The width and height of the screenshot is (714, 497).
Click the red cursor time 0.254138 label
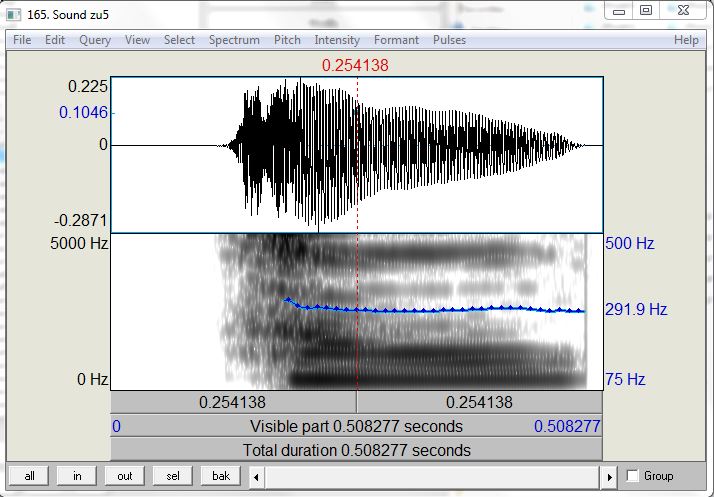coord(355,65)
